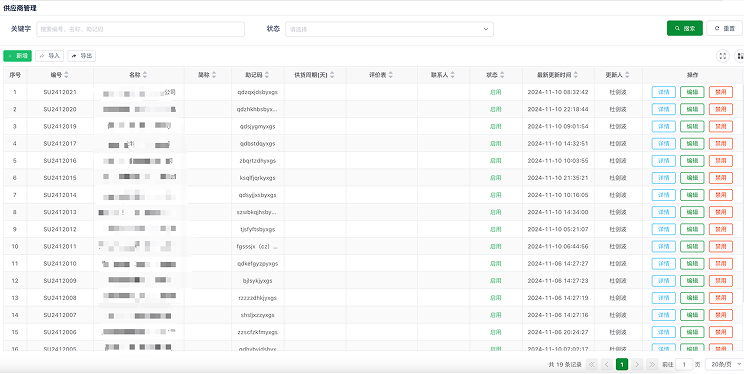The height and width of the screenshot is (374, 744).
Task: Edit supplier SU2412006
Action: point(692,332)
